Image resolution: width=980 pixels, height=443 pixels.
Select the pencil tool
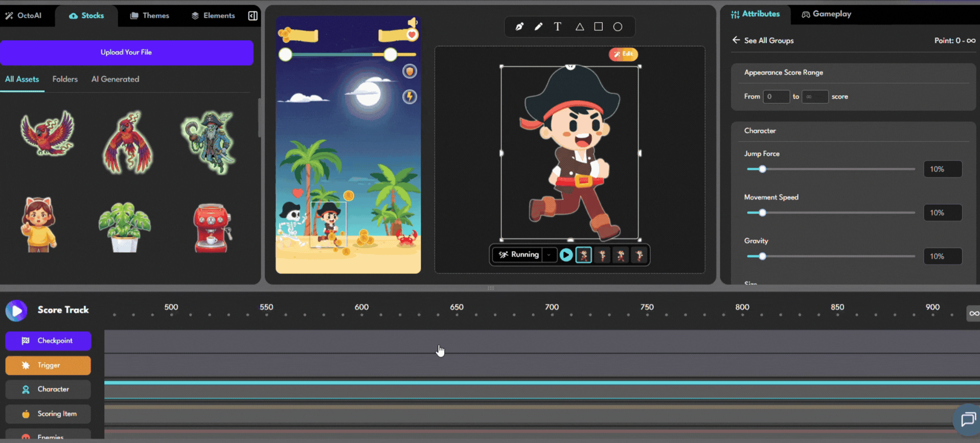click(538, 27)
